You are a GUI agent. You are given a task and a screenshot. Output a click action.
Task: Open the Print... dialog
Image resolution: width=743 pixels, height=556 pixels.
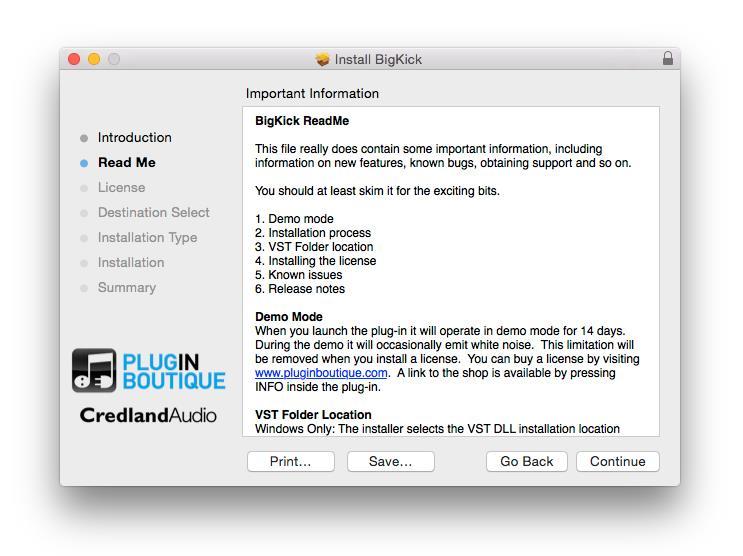[x=290, y=461]
